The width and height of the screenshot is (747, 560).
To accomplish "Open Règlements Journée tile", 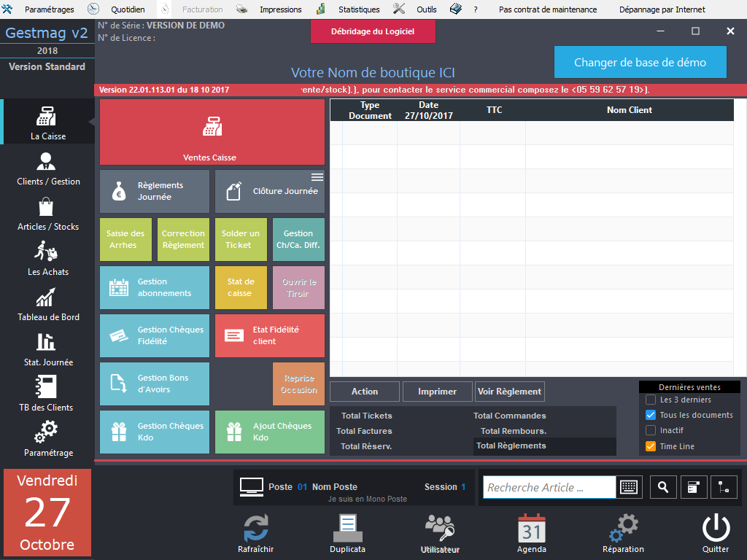I will click(x=155, y=191).
